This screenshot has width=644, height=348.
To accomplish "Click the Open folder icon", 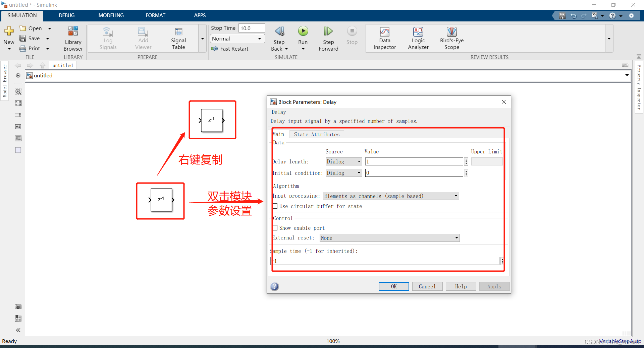I will (x=23, y=28).
